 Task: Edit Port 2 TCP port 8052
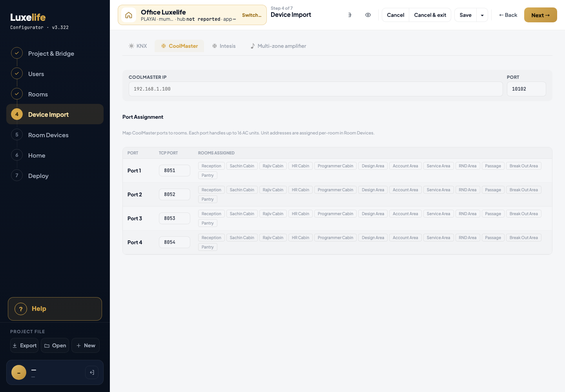(174, 194)
